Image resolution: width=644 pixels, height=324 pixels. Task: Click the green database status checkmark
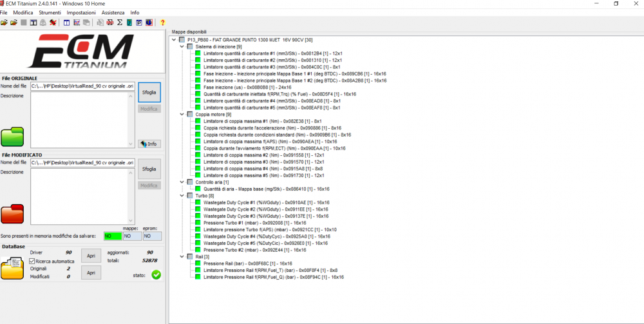[156, 274]
